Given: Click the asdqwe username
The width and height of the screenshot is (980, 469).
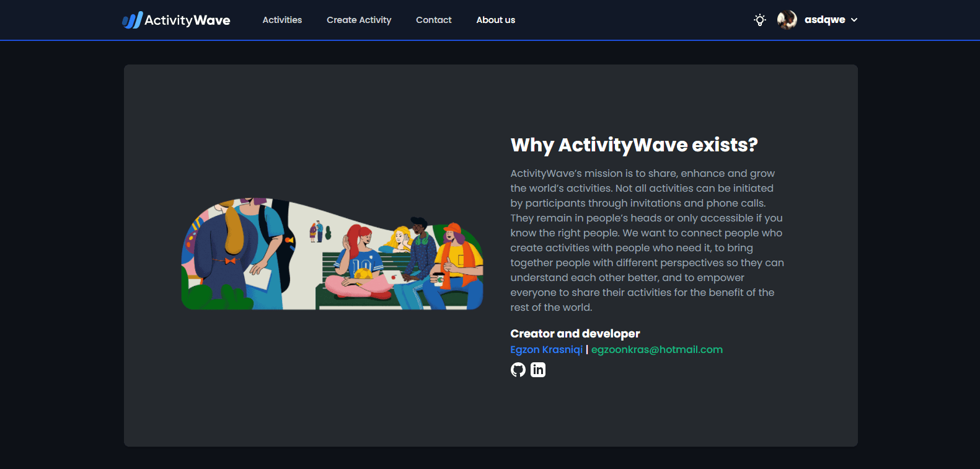Looking at the screenshot, I should point(824,20).
